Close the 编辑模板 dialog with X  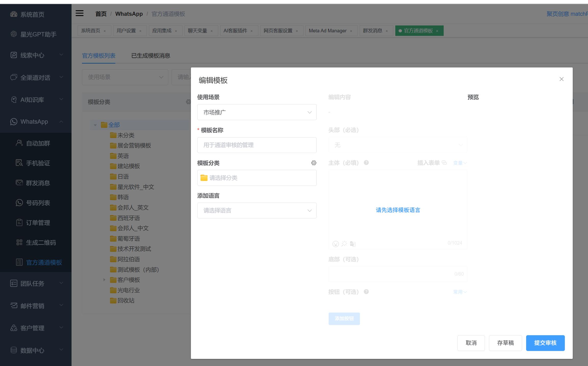[x=561, y=79]
